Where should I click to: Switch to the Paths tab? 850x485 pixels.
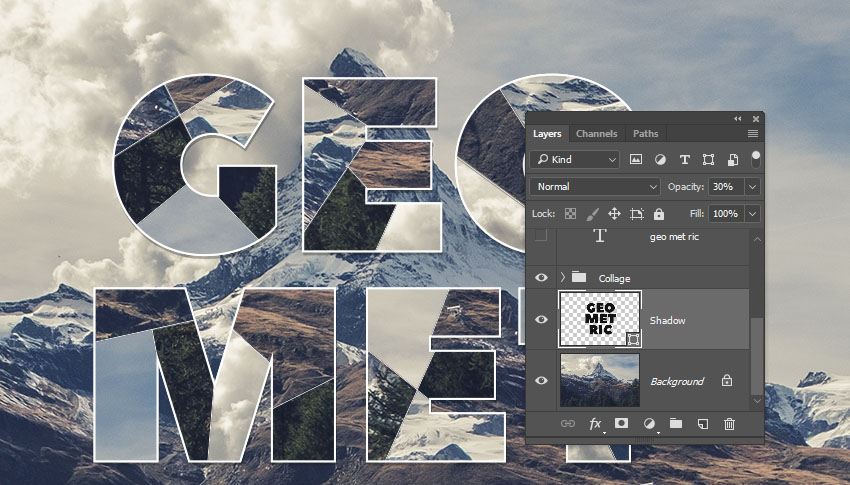pyautogui.click(x=646, y=134)
